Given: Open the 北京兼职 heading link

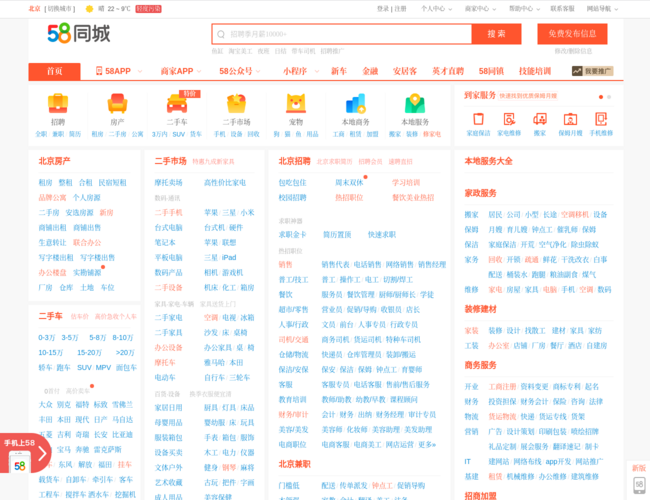Looking at the screenshot, I should pos(294,464).
